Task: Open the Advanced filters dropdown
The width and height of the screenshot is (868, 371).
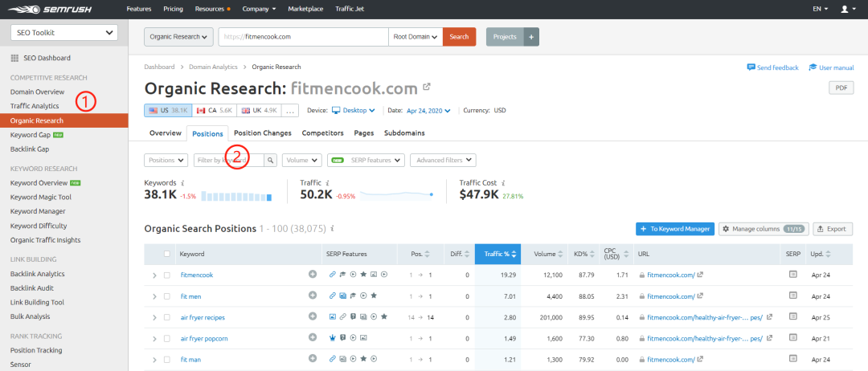Action: pos(444,161)
